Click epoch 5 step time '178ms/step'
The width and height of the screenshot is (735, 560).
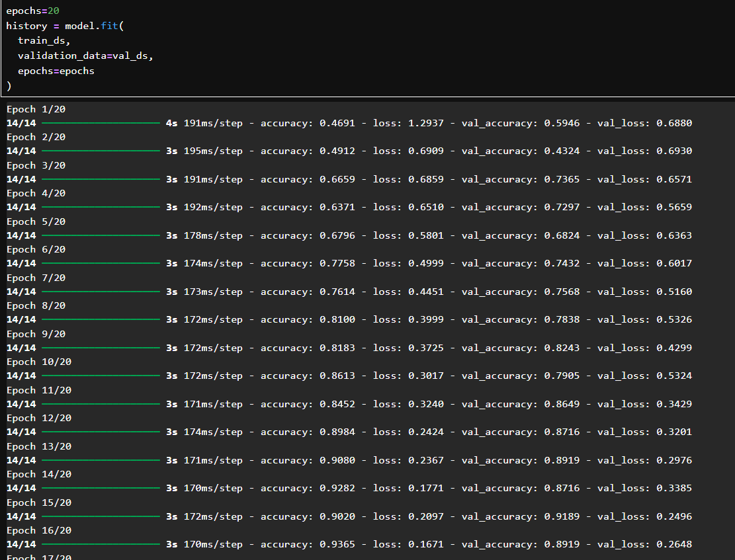pyautogui.click(x=213, y=236)
